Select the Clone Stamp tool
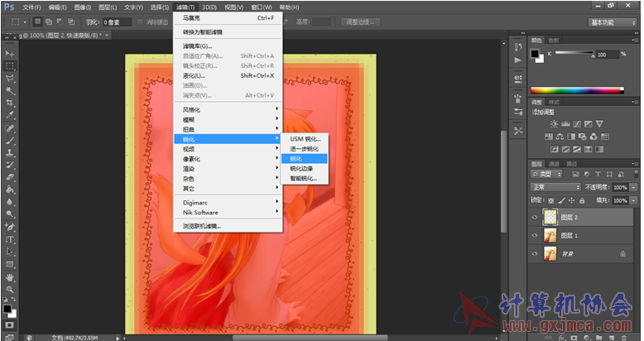 9,153
